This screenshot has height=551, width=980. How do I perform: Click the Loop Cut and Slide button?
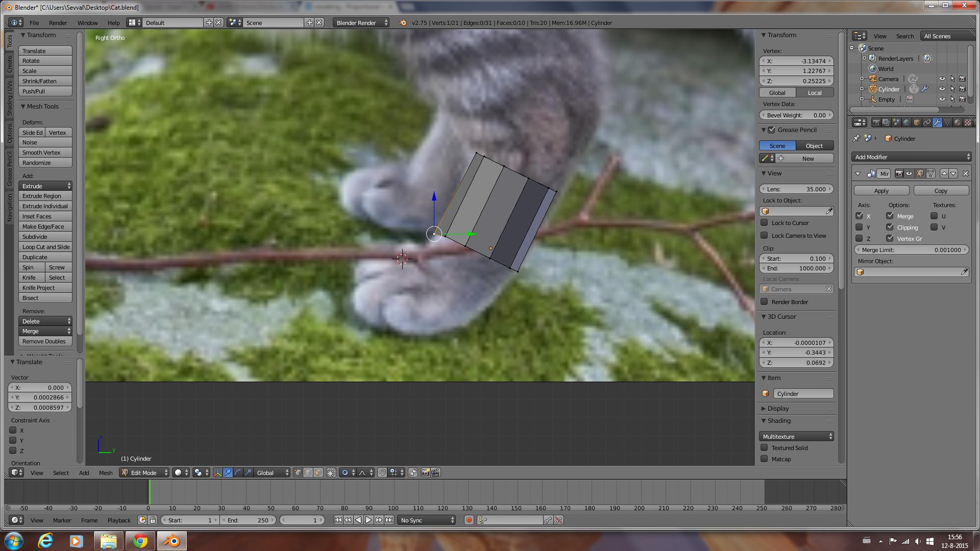pyautogui.click(x=45, y=246)
